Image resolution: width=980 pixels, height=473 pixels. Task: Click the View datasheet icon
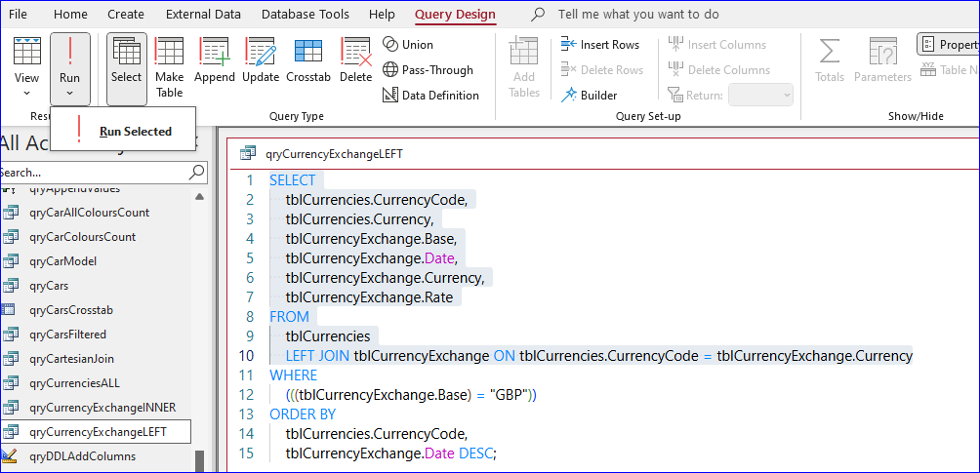click(27, 52)
